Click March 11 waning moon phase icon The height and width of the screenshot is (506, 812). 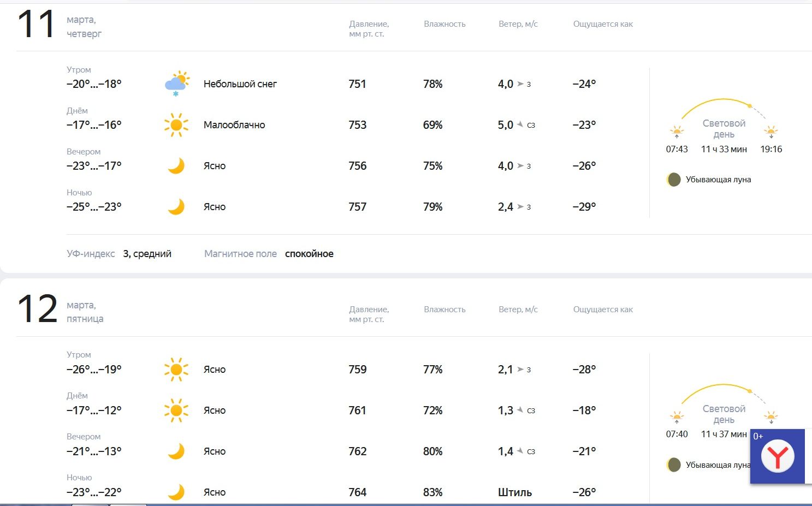pyautogui.click(x=674, y=180)
